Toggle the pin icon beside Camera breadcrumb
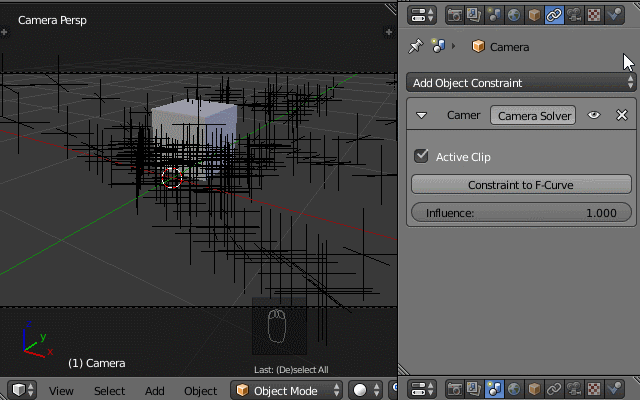The image size is (640, 400). click(416, 46)
